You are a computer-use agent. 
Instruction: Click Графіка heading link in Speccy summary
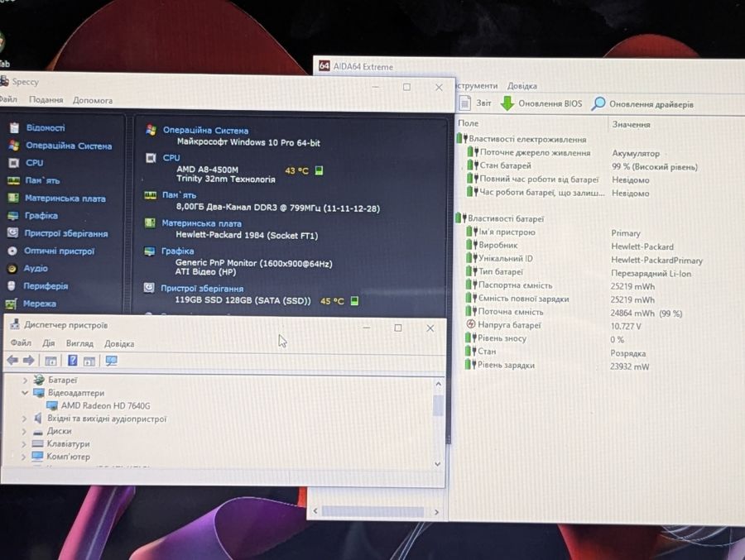[177, 251]
